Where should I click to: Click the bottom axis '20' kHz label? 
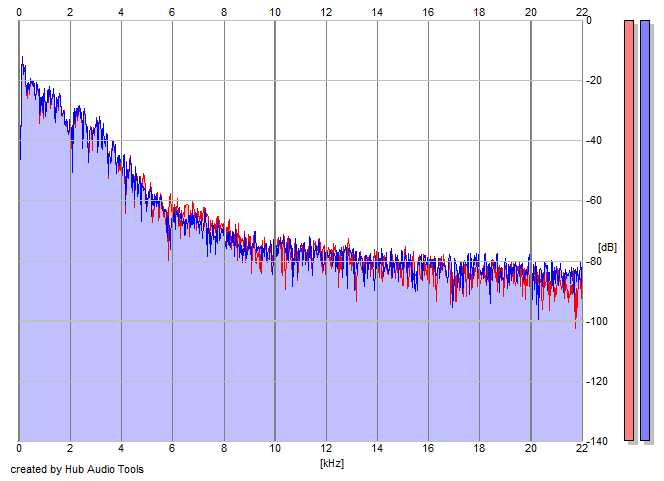[531, 448]
